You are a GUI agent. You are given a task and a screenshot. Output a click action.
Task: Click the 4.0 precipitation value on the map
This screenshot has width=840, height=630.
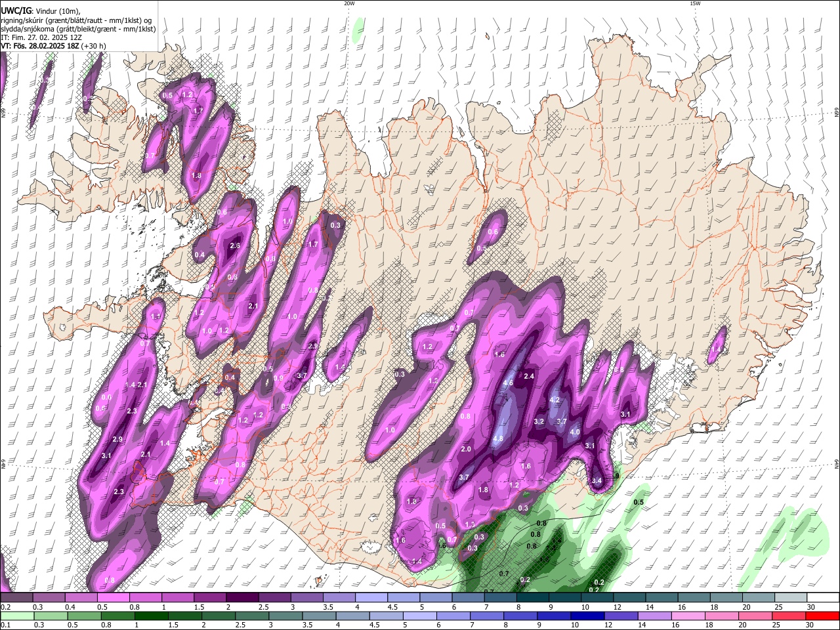pos(575,432)
